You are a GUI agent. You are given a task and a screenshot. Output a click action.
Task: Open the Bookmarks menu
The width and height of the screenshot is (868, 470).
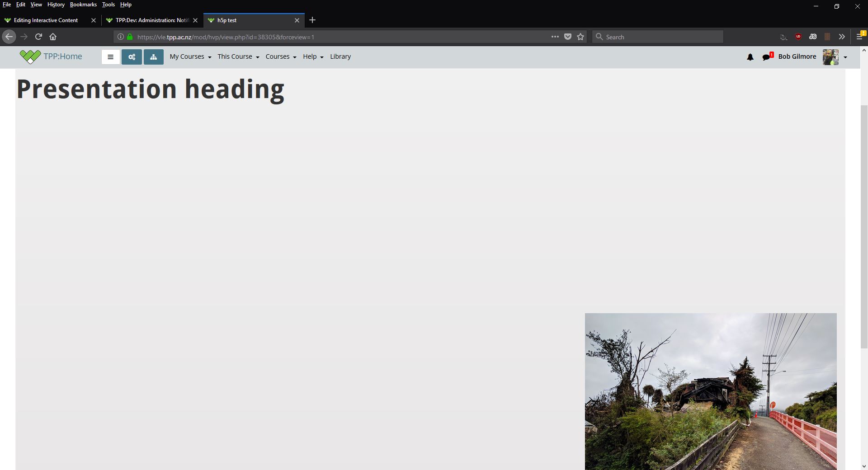tap(83, 5)
